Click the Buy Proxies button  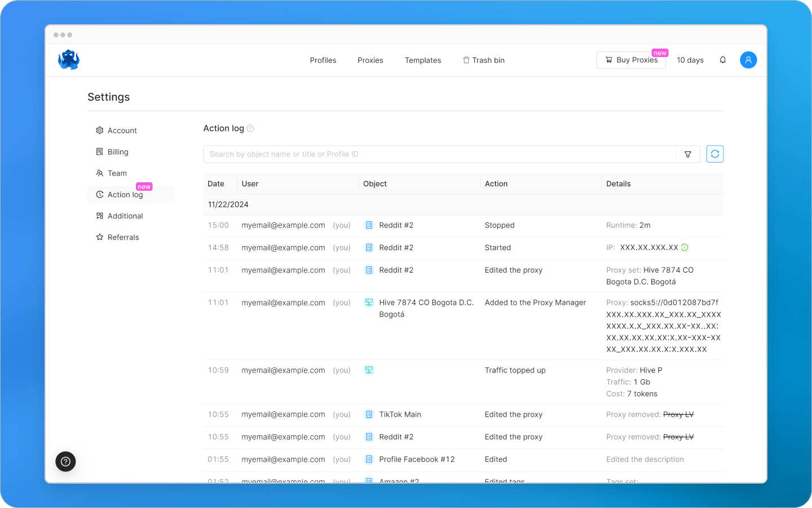(x=631, y=59)
